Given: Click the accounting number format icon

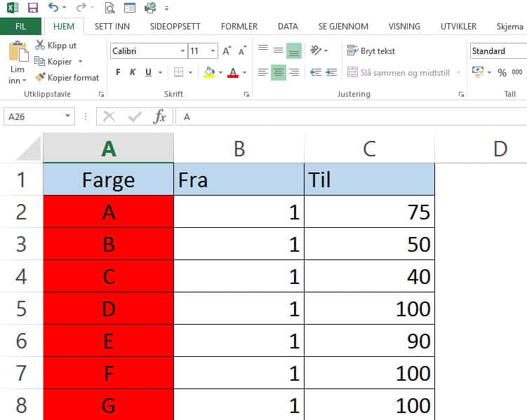Looking at the screenshot, I should pos(478,72).
